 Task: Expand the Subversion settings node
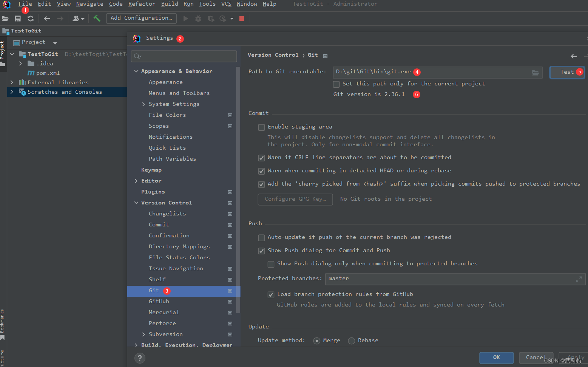click(144, 334)
